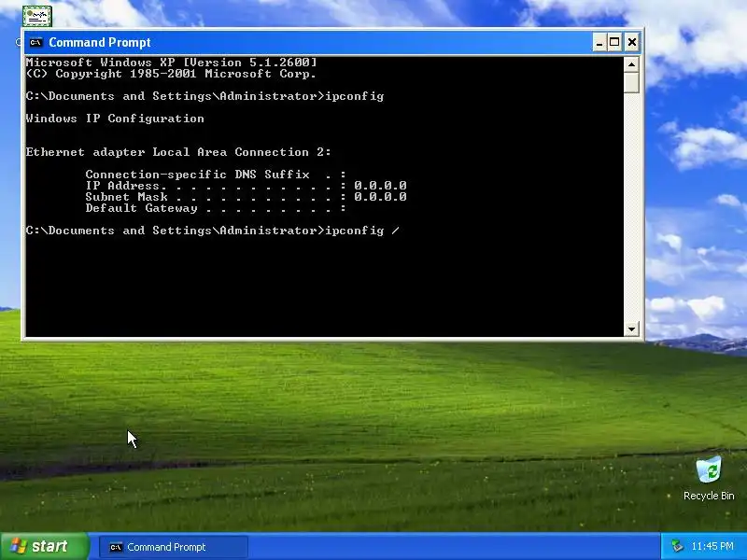This screenshot has height=560, width=747.
Task: Click the 11:45 PM taskbar clock
Action: pyautogui.click(x=712, y=546)
